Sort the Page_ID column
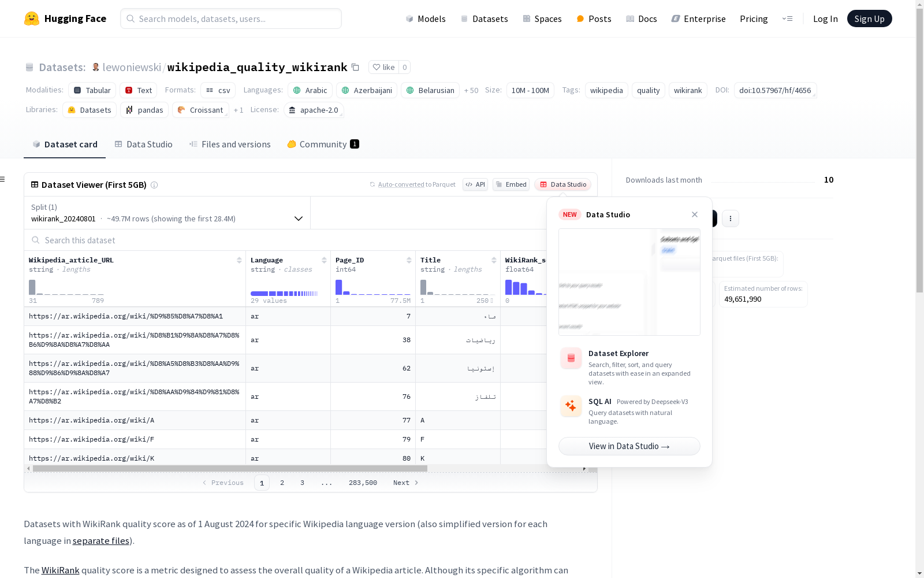The height and width of the screenshot is (578, 924). 409,260
